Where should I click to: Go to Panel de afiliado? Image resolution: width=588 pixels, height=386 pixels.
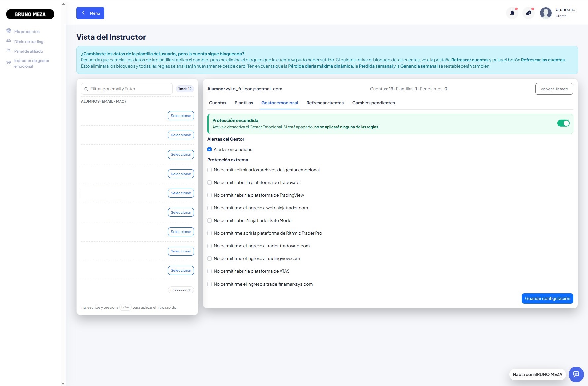click(28, 51)
